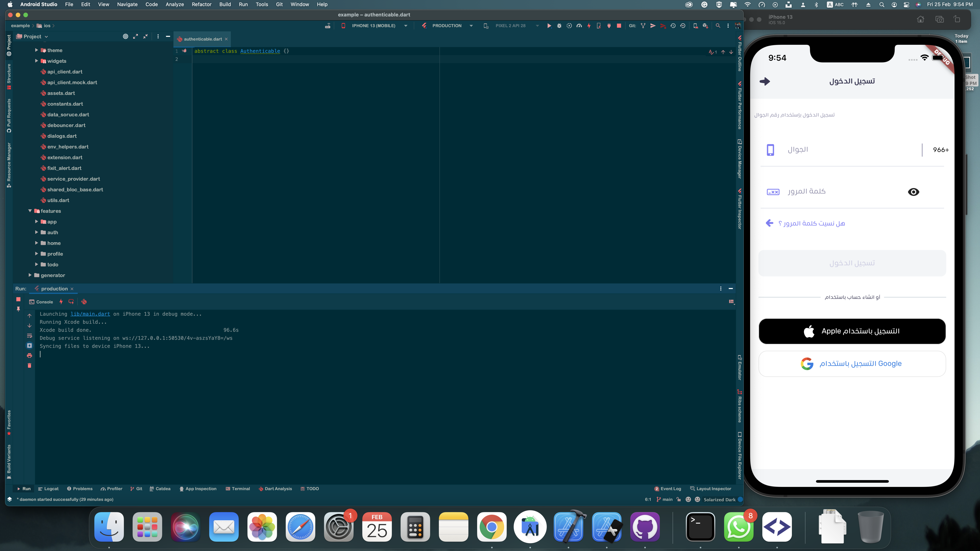Stop the running app with red square

tap(619, 26)
